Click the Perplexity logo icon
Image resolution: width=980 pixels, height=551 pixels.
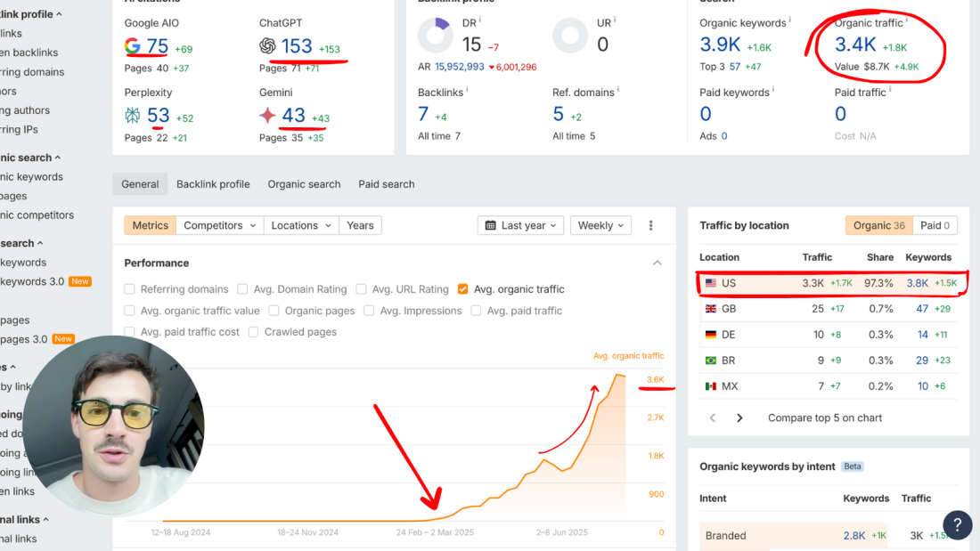(133, 115)
